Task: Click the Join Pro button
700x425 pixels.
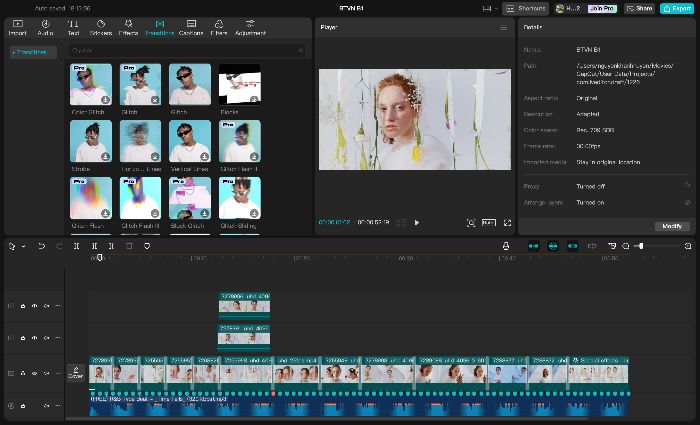Action: tap(602, 8)
